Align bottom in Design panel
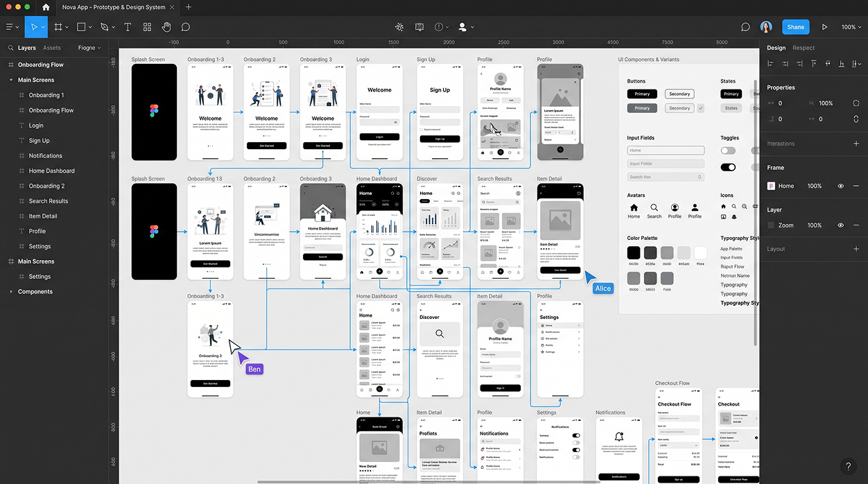This screenshot has width=868, height=484. click(x=842, y=64)
